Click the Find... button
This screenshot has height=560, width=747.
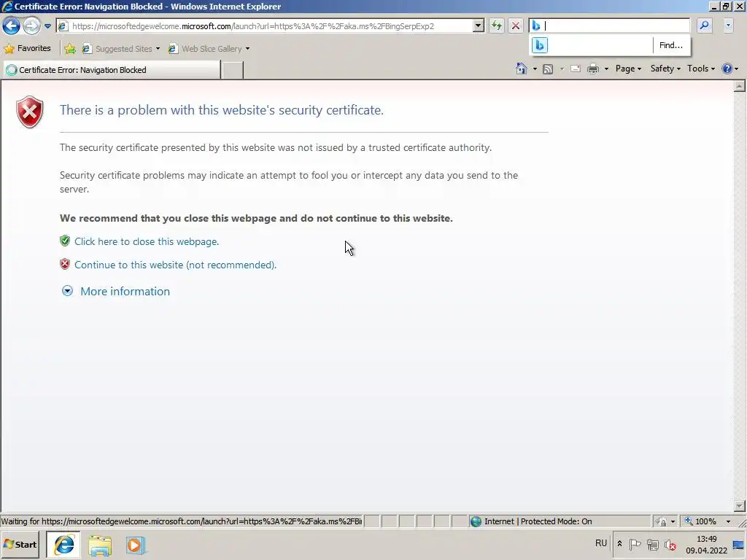pos(671,45)
